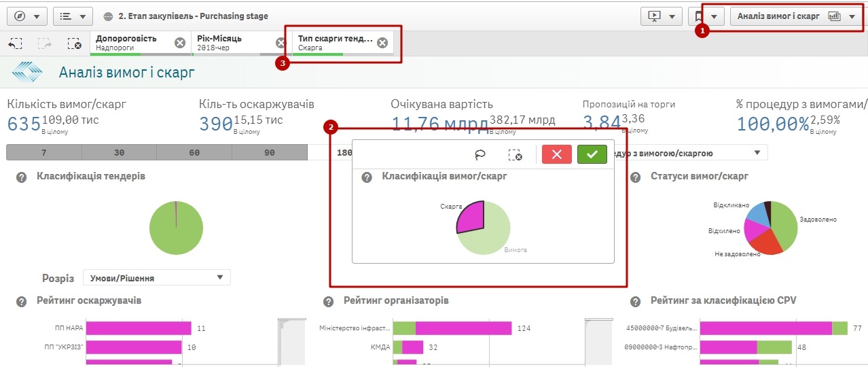Viewport: 868px width, 367px height.
Task: Open the global list menu
Action: (73, 16)
